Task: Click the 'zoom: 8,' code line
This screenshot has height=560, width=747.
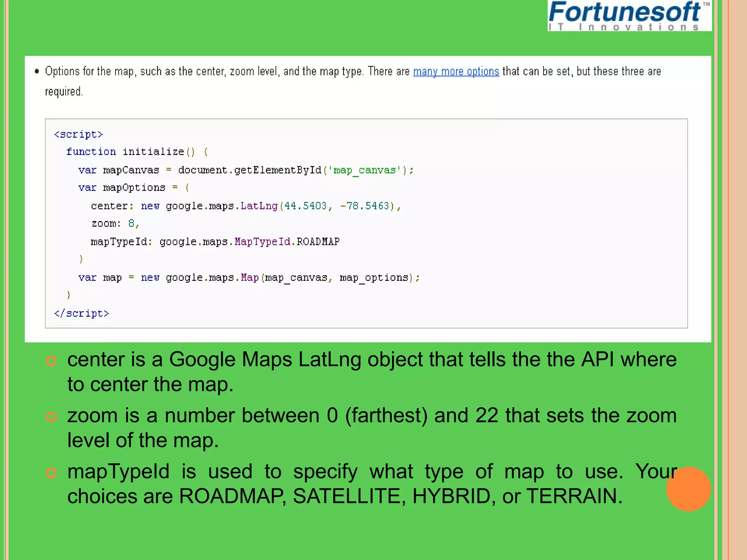Action: (115, 223)
